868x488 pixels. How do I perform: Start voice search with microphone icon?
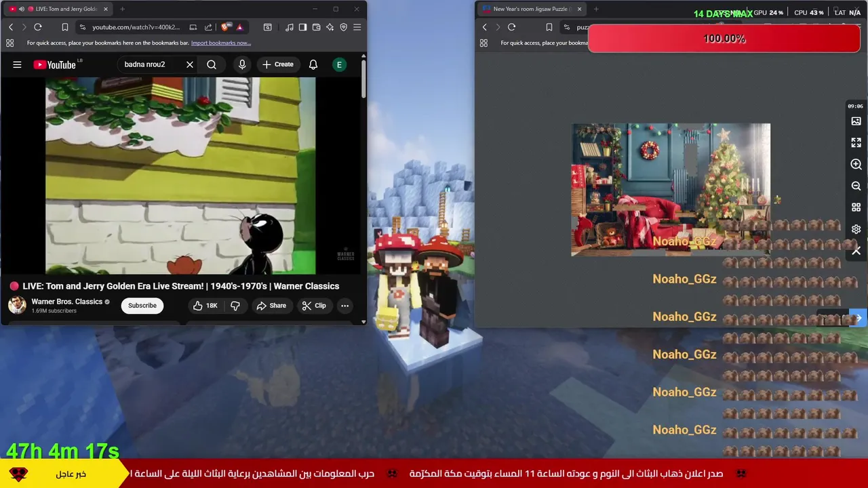pos(242,64)
